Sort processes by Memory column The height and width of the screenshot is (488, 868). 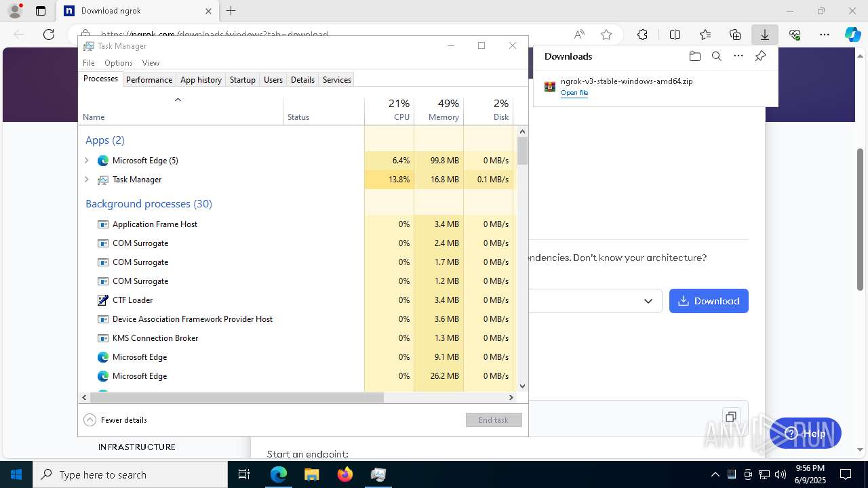click(x=439, y=111)
